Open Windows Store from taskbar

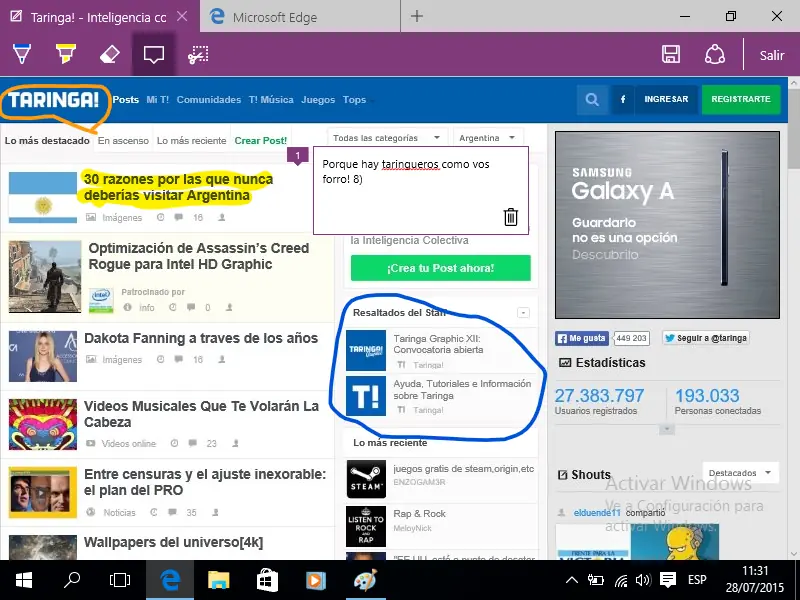click(x=267, y=580)
